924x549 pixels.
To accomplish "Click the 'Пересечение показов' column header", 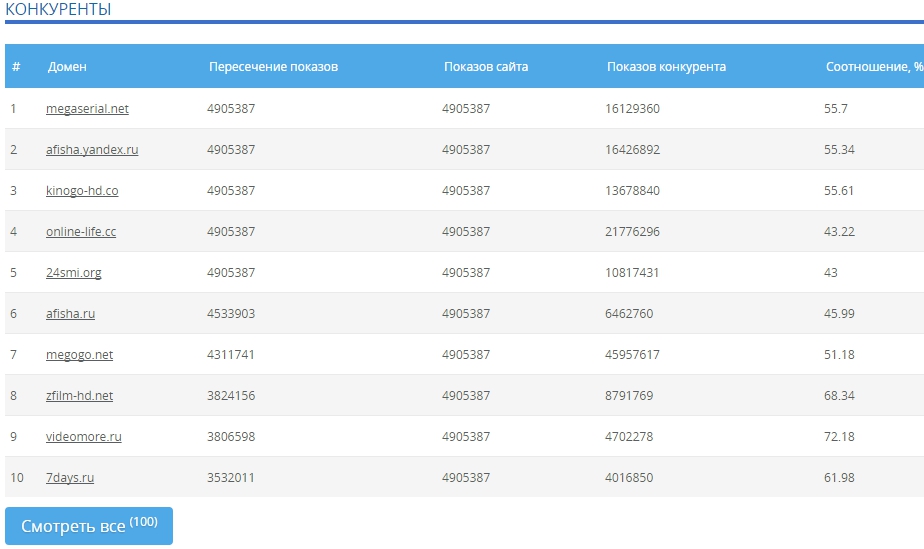I will click(x=273, y=67).
